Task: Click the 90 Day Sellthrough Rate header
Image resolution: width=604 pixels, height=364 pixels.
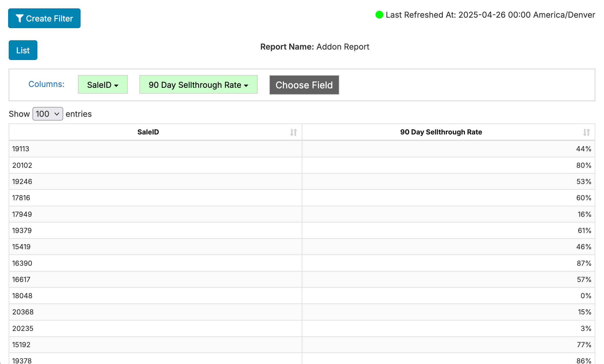Action: point(441,132)
